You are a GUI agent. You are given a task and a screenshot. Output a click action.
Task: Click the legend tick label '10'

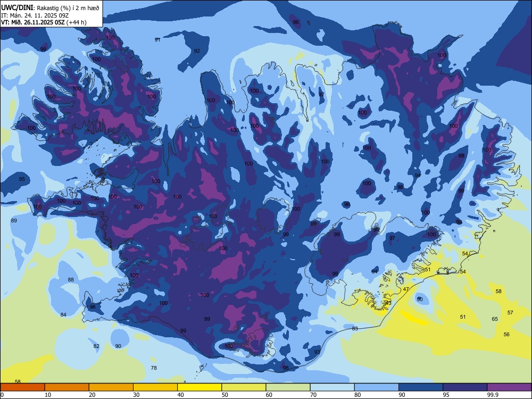pos(48,395)
